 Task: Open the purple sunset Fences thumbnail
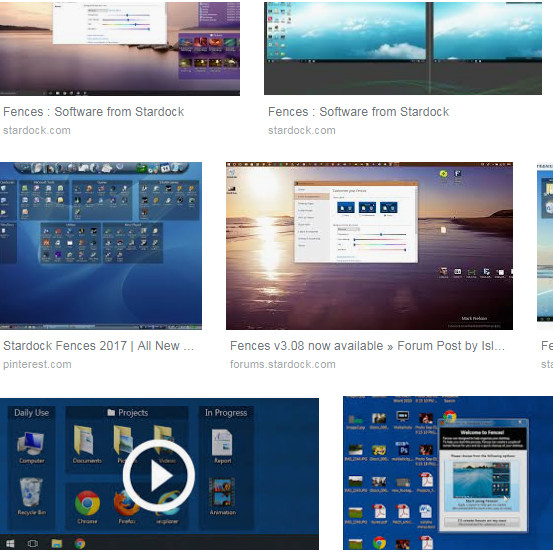coord(120,49)
